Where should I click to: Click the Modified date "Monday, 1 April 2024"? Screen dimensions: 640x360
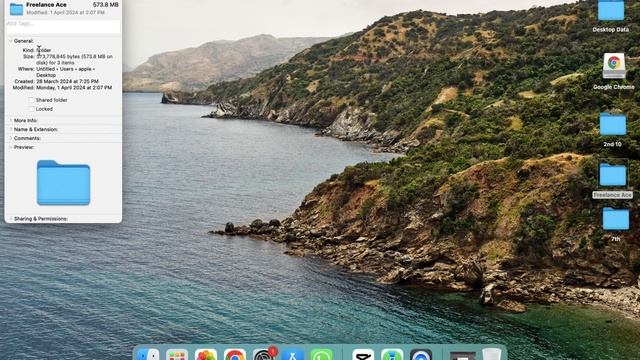(x=74, y=87)
